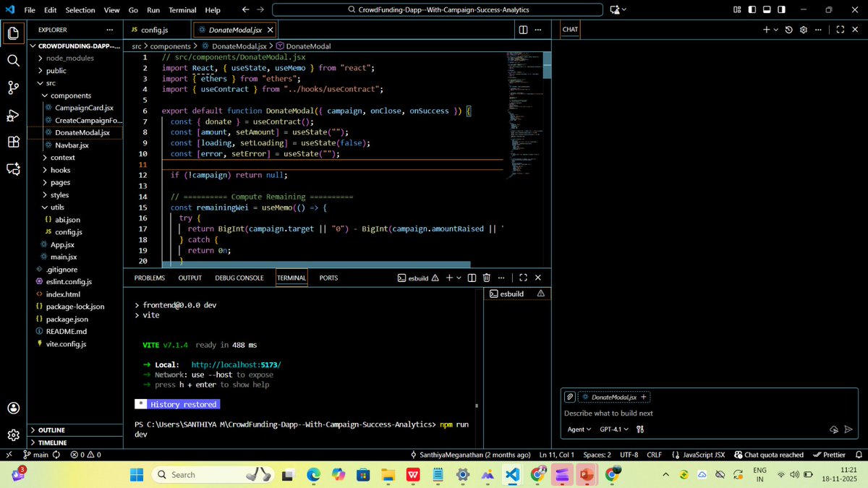This screenshot has height=488, width=868.
Task: Click Spaces: 2 indentation setting
Action: (597, 455)
